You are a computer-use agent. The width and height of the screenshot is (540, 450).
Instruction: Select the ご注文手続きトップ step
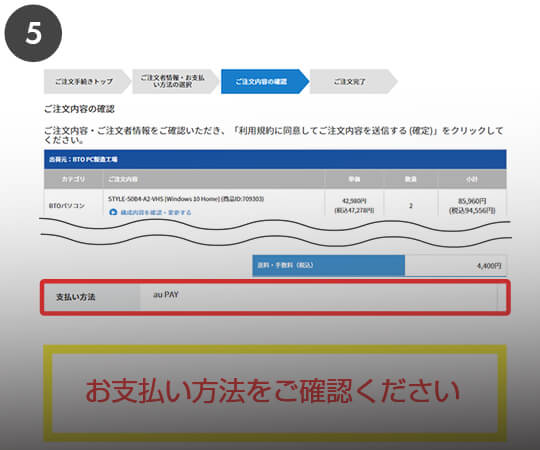coord(86,82)
